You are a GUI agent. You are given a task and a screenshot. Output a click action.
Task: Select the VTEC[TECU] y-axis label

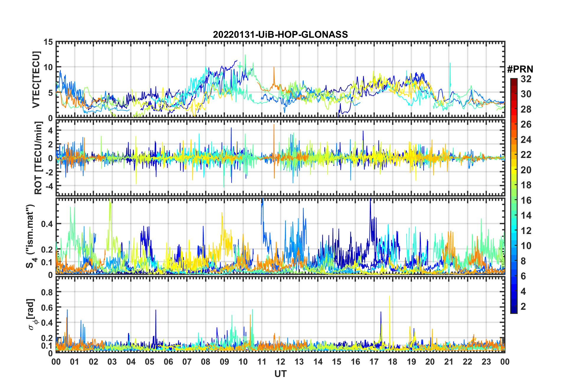(36, 80)
